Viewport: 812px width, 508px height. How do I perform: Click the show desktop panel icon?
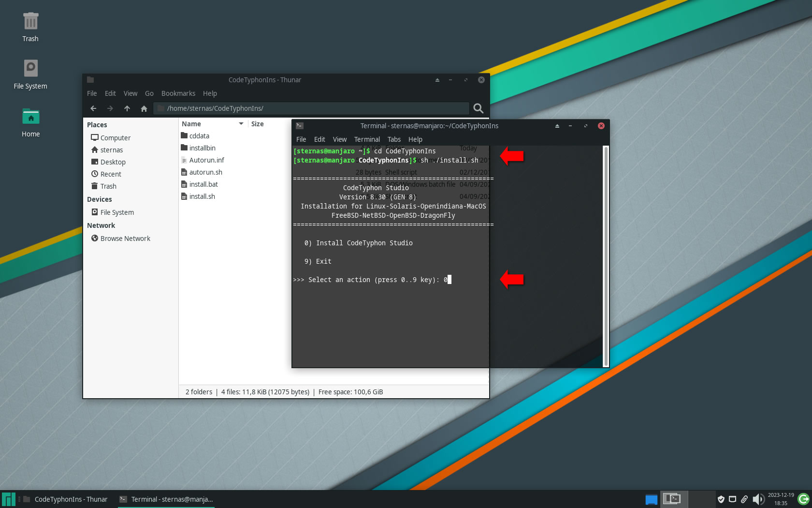652,499
